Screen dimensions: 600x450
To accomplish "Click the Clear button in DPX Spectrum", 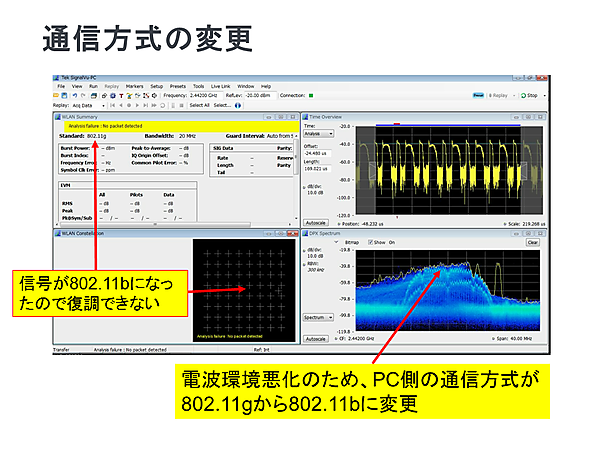I will (x=533, y=243).
